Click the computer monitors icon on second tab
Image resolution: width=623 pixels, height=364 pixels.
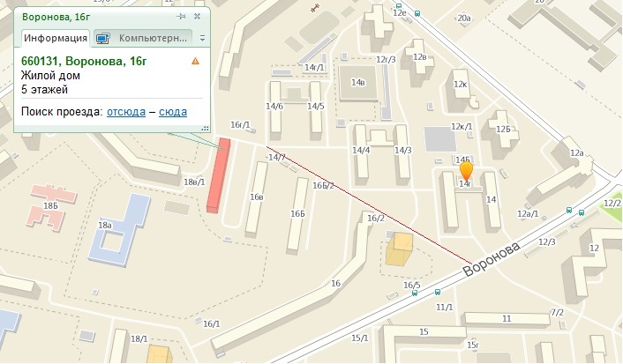click(x=102, y=39)
